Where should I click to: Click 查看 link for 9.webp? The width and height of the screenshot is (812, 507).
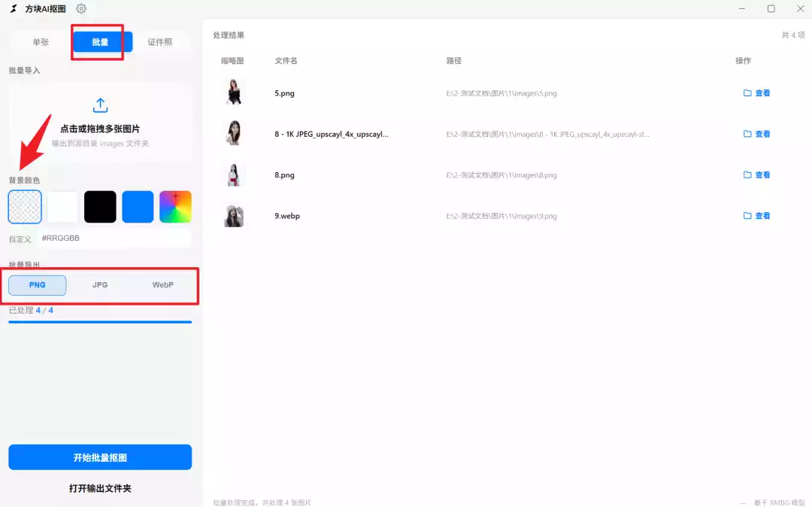(x=762, y=216)
